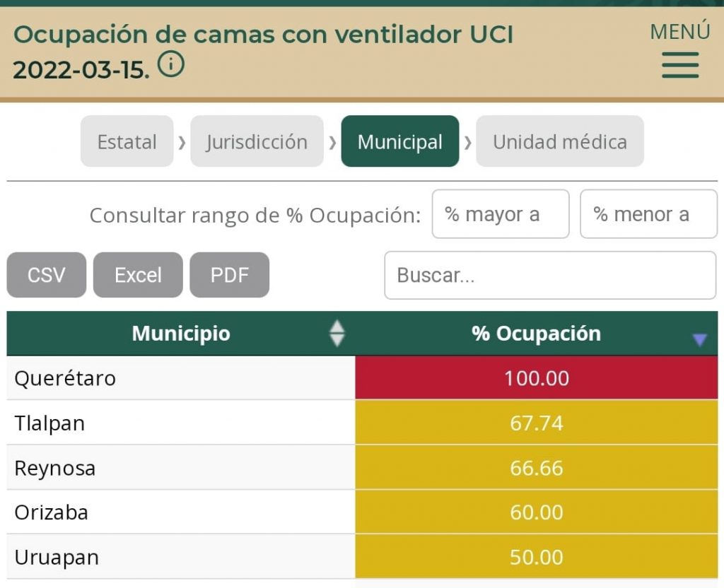Viewport: 724px width, 588px height.
Task: Open the MENÚ hamburger icon
Action: coord(679,65)
